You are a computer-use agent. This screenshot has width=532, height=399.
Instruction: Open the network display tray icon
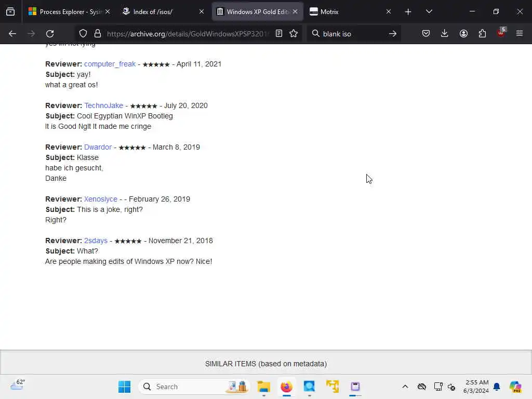tap(438, 387)
